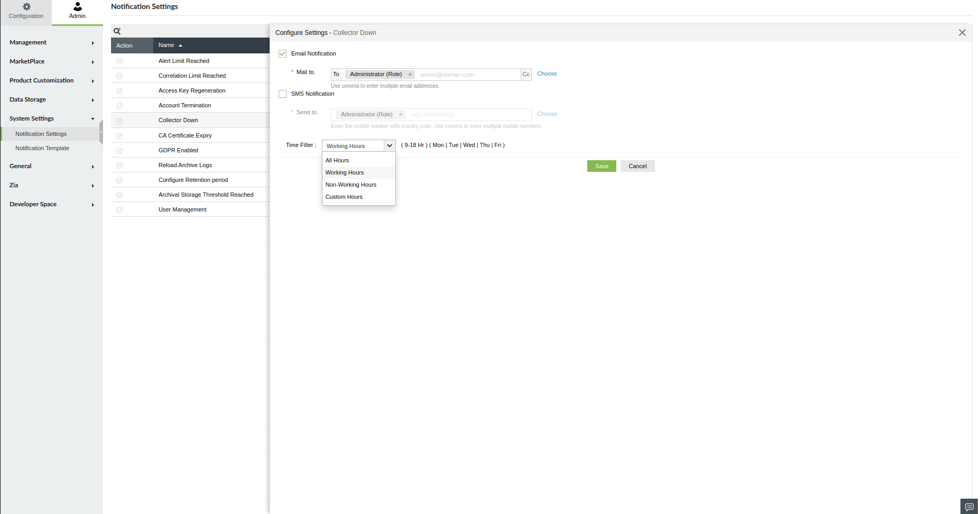980x514 pixels.
Task: Choose All Hours from the time filter list
Action: (358, 160)
